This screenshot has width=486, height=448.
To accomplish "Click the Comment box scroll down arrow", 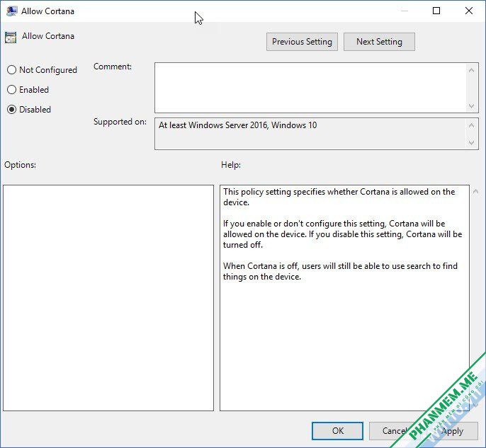I will [471, 106].
